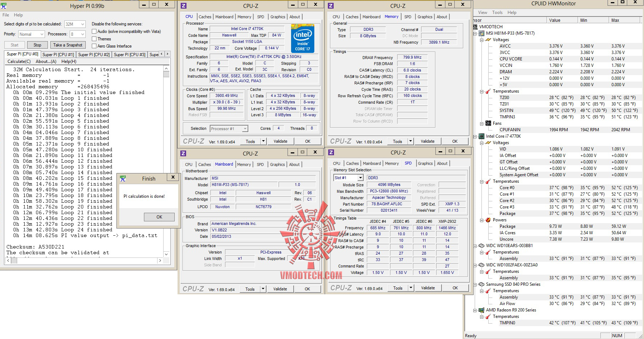Open the File menu in Hyper PI
Screen dimensions: 644x339
pyautogui.click(x=6, y=15)
